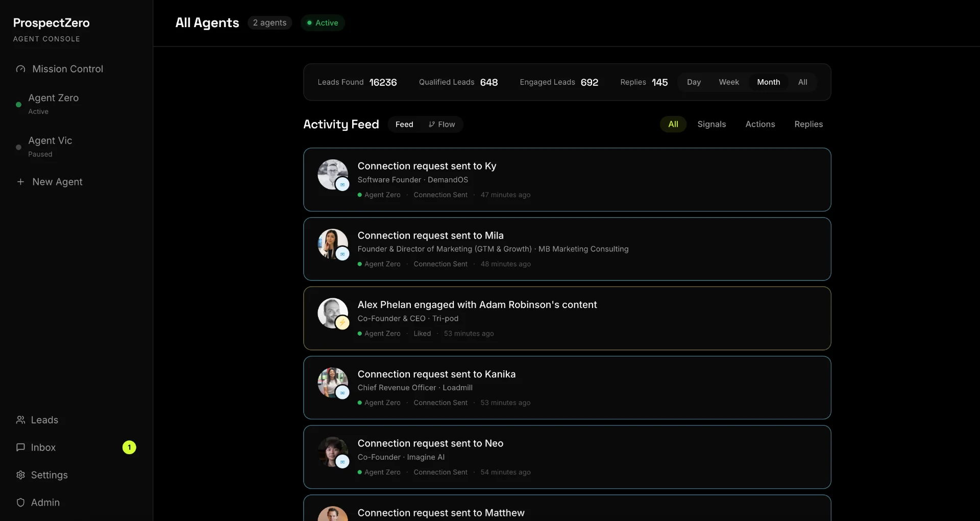
Task: Switch stats range to Week
Action: (x=729, y=82)
